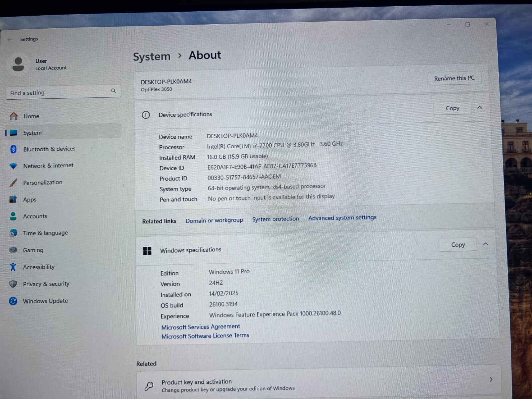Viewport: 532px width, 399px height.
Task: Open Advanced system settings link
Action: click(x=342, y=218)
